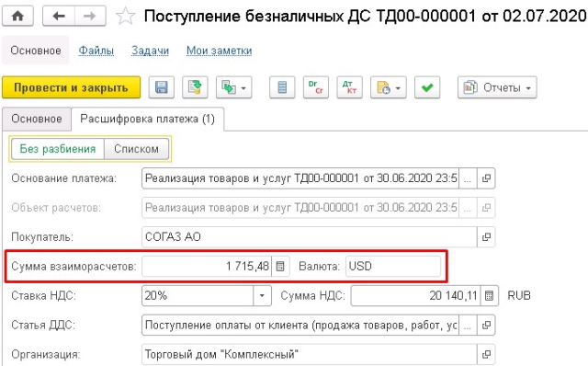
Task: Click the RUB currency label
Action: (x=519, y=296)
